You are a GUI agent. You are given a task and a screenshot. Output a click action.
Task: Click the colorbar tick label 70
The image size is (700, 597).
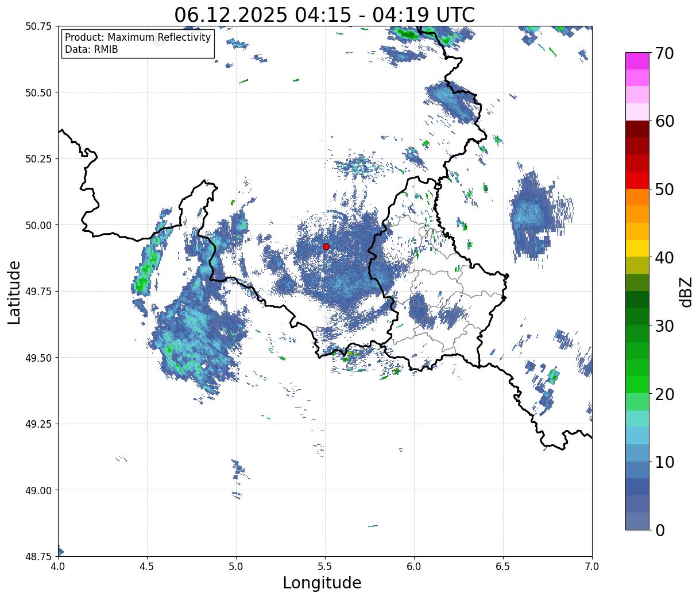pyautogui.click(x=664, y=53)
